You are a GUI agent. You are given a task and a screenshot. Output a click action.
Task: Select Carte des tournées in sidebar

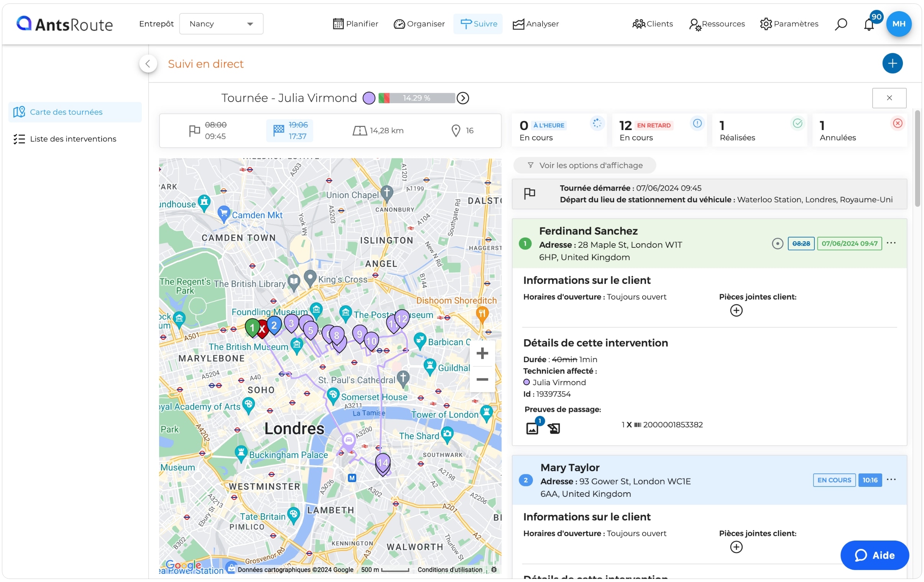tap(75, 112)
